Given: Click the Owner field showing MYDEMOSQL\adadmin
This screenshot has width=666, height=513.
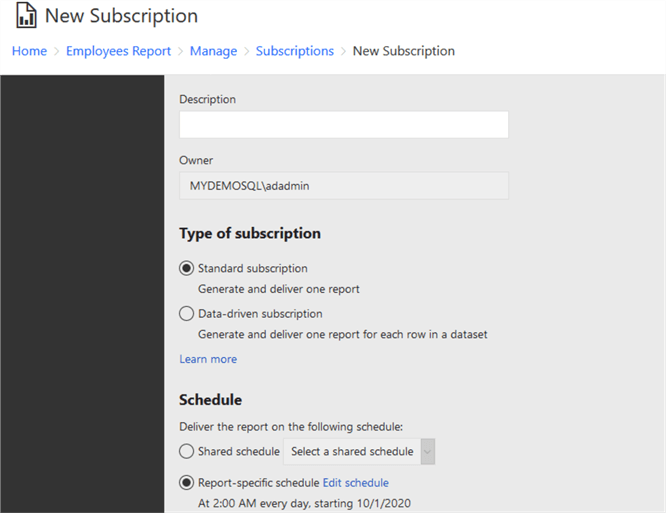Looking at the screenshot, I should [x=343, y=186].
